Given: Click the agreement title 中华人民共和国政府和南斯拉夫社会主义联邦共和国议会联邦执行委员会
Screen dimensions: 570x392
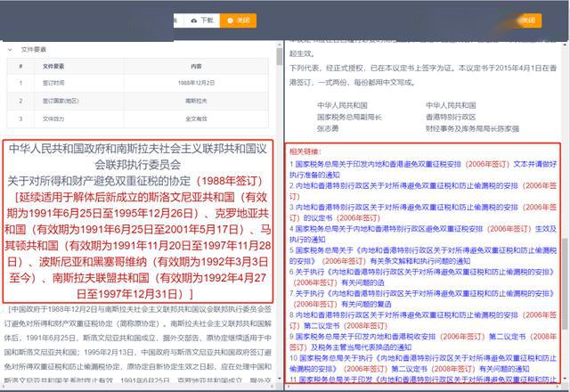Looking at the screenshot, I should [138, 157].
